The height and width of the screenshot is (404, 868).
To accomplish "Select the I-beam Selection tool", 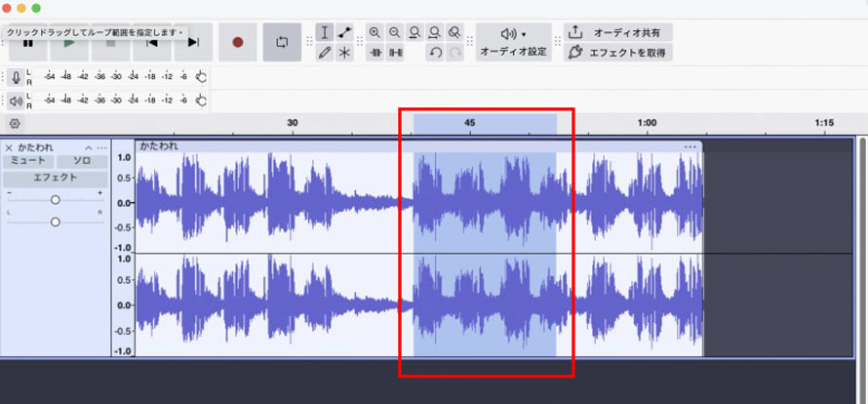I will pyautogui.click(x=325, y=33).
